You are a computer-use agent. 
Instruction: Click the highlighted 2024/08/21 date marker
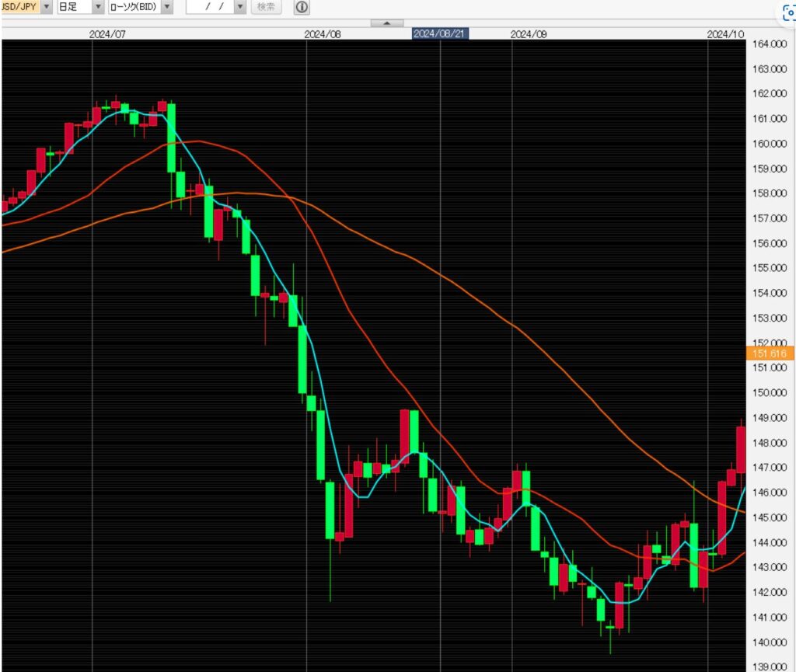(x=439, y=34)
